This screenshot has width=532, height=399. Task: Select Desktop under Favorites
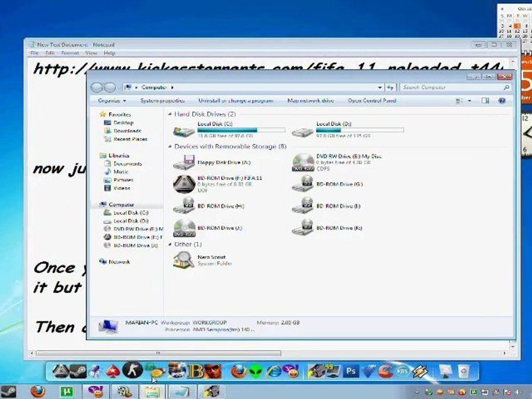pyautogui.click(x=124, y=123)
